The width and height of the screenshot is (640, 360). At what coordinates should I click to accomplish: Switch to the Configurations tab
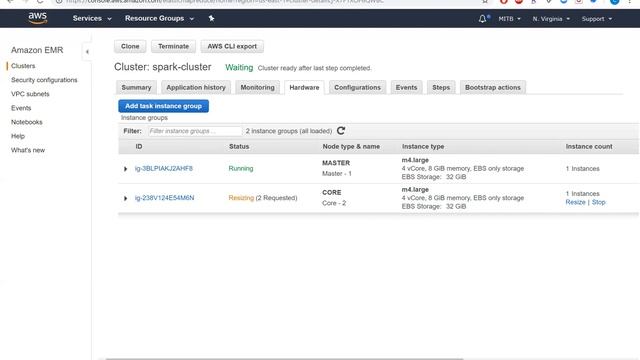[358, 87]
